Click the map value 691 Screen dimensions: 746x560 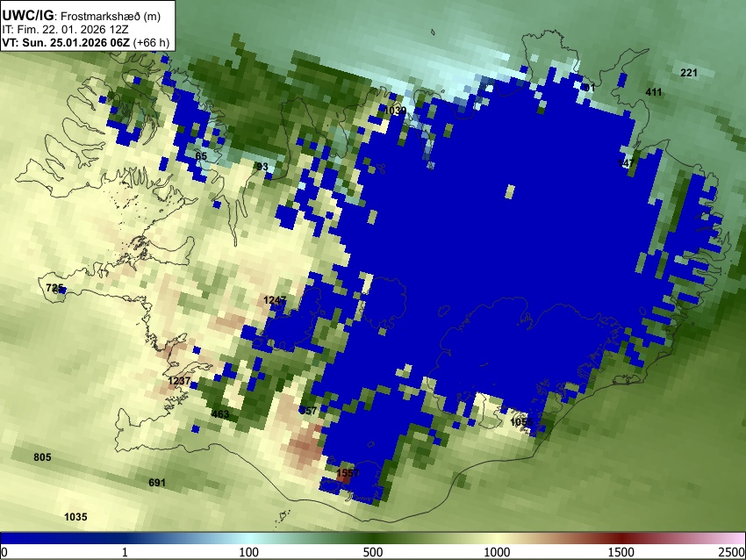(x=157, y=483)
